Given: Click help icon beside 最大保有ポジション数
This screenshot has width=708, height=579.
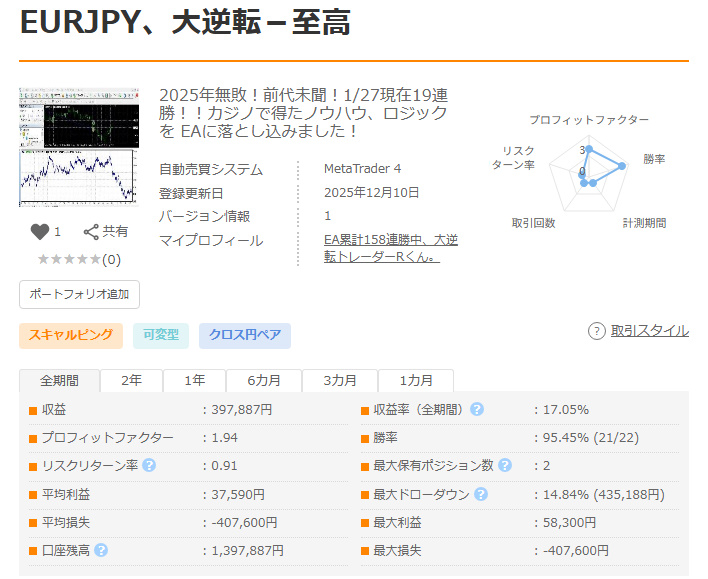Looking at the screenshot, I should (x=505, y=465).
